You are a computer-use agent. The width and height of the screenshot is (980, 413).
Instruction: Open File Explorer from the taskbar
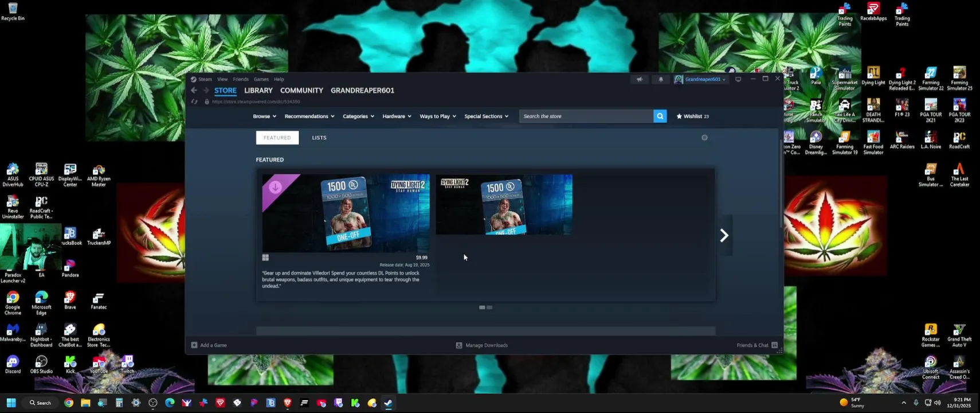(x=85, y=403)
